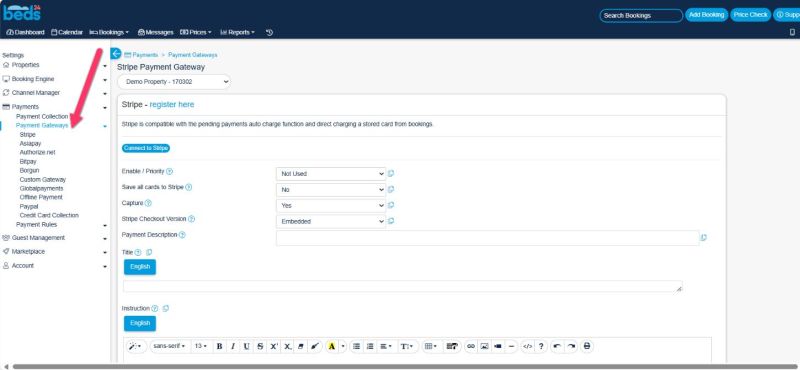Apply underline formatting in editor toolbar
This screenshot has width=800, height=370.
246,346
